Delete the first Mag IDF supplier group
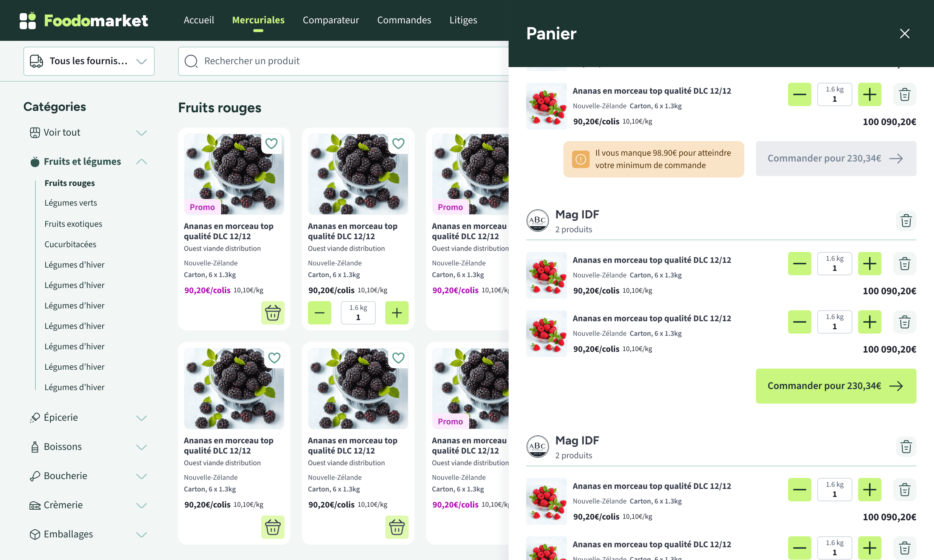The width and height of the screenshot is (934, 560). tap(906, 221)
